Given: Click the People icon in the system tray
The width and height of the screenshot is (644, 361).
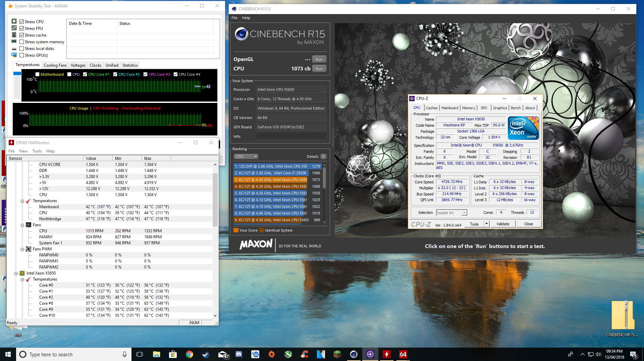Looking at the screenshot, I should point(571,354).
